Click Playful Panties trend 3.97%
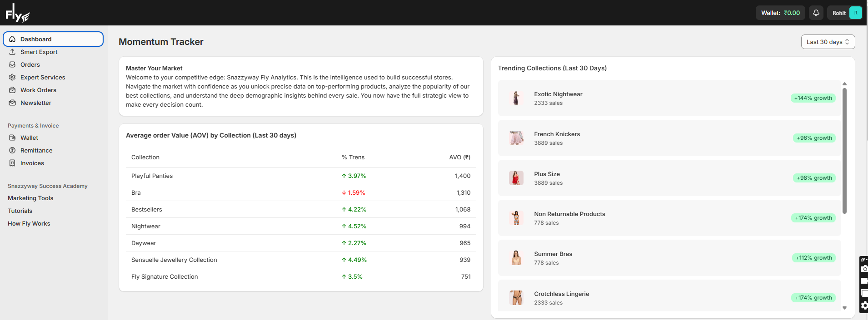The width and height of the screenshot is (868, 320). pos(354,176)
